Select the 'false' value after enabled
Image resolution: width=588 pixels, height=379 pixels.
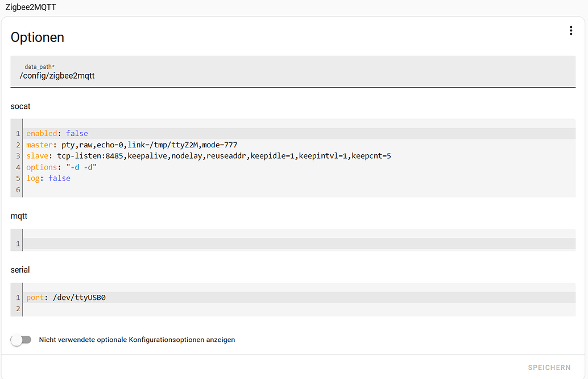(x=77, y=133)
